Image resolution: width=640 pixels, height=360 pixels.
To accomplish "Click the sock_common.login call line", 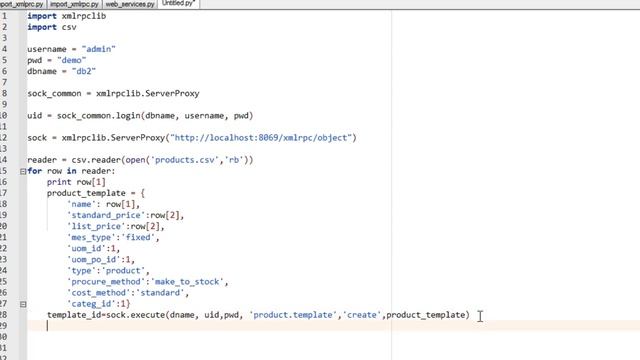I will (x=140, y=116).
